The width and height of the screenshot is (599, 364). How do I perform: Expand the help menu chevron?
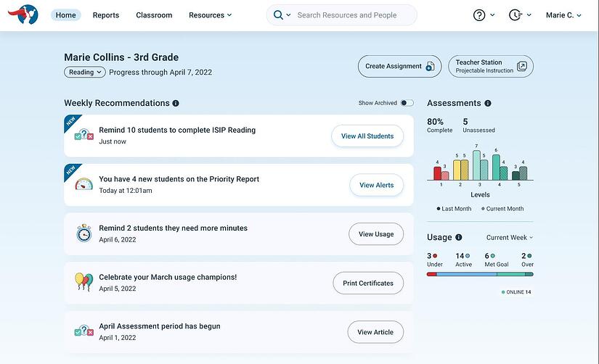(x=492, y=15)
